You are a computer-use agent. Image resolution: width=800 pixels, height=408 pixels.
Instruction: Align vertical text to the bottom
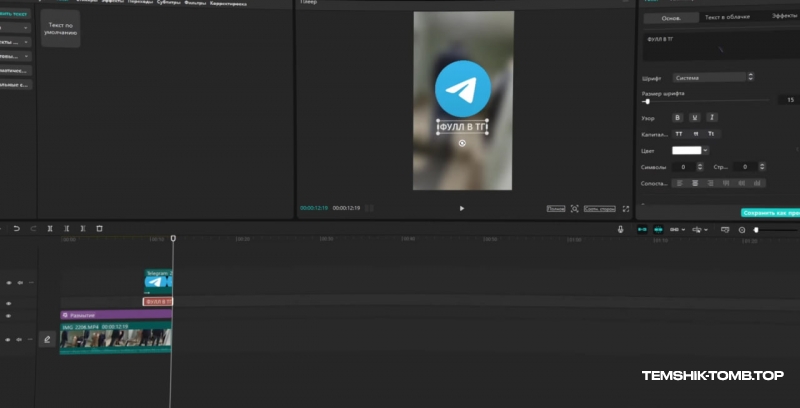(757, 183)
